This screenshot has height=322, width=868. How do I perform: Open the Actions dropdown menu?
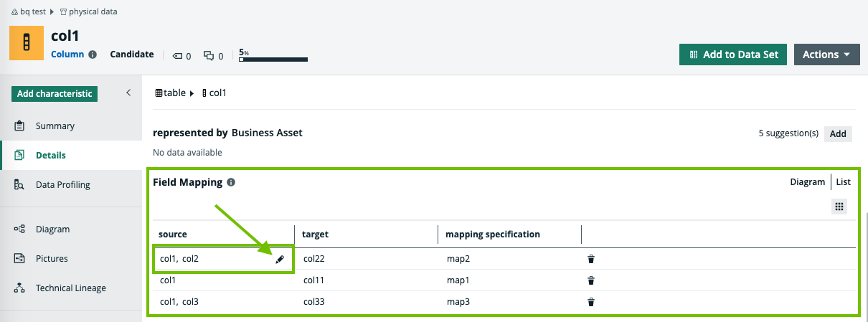click(x=826, y=55)
